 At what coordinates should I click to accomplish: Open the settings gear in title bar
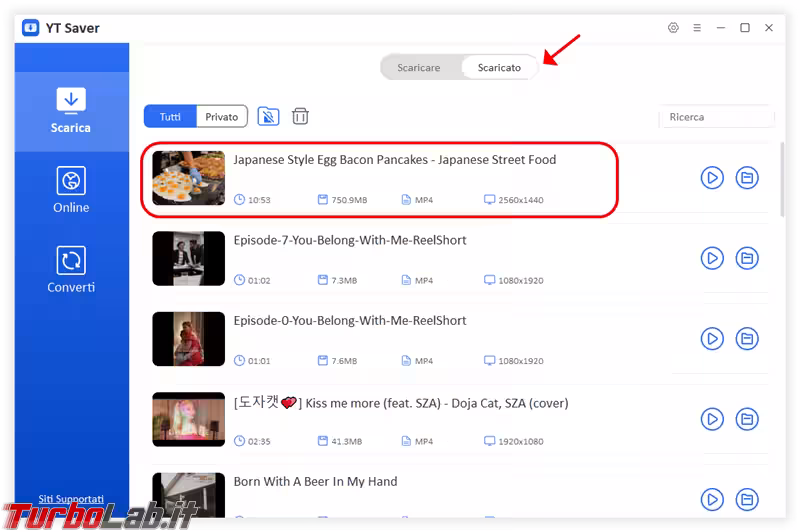(673, 28)
